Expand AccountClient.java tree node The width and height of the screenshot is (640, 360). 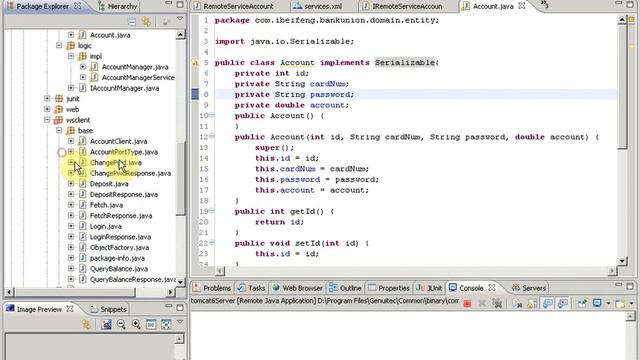tap(71, 141)
